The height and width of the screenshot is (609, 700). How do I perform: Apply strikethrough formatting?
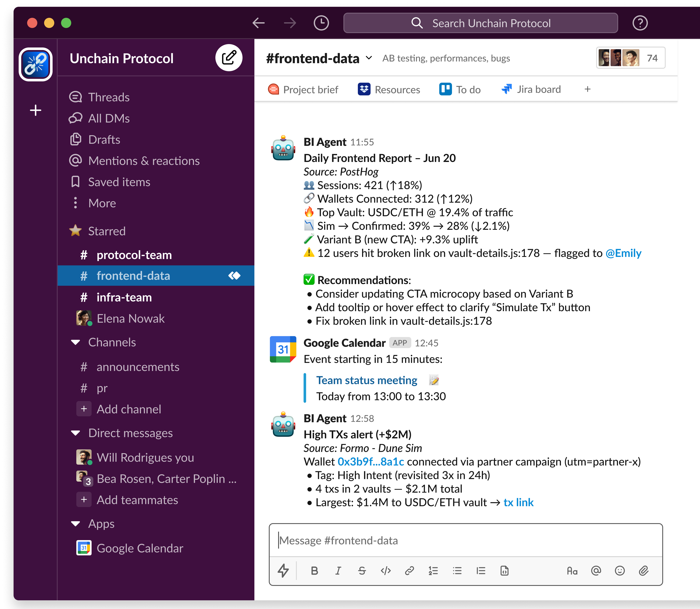(x=362, y=571)
